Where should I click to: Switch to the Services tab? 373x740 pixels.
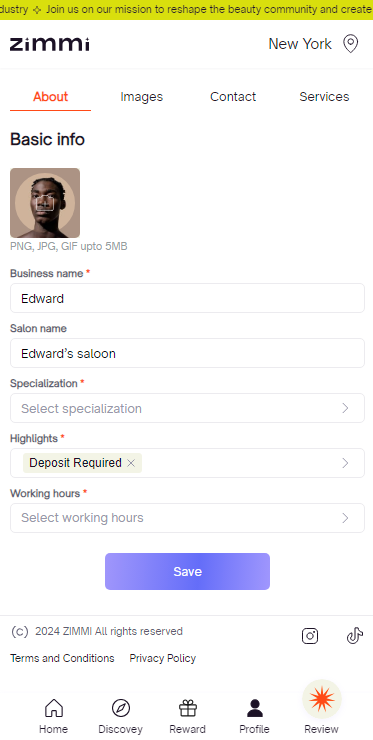tap(324, 97)
